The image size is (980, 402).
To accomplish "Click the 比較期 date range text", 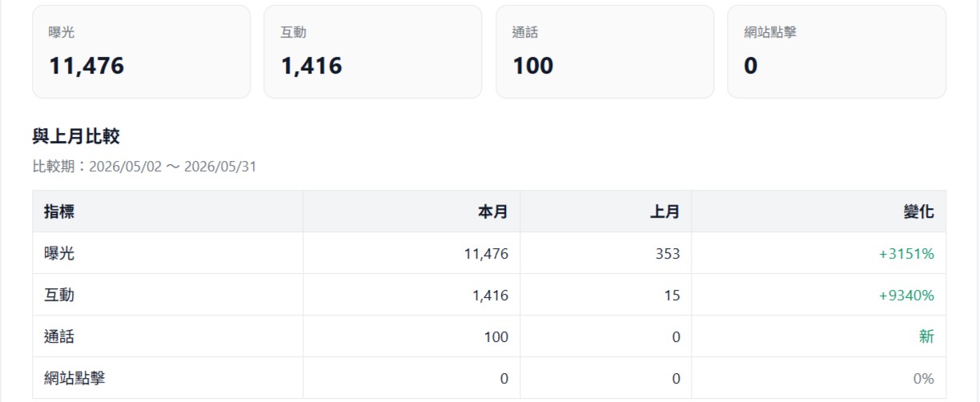I will tap(144, 167).
